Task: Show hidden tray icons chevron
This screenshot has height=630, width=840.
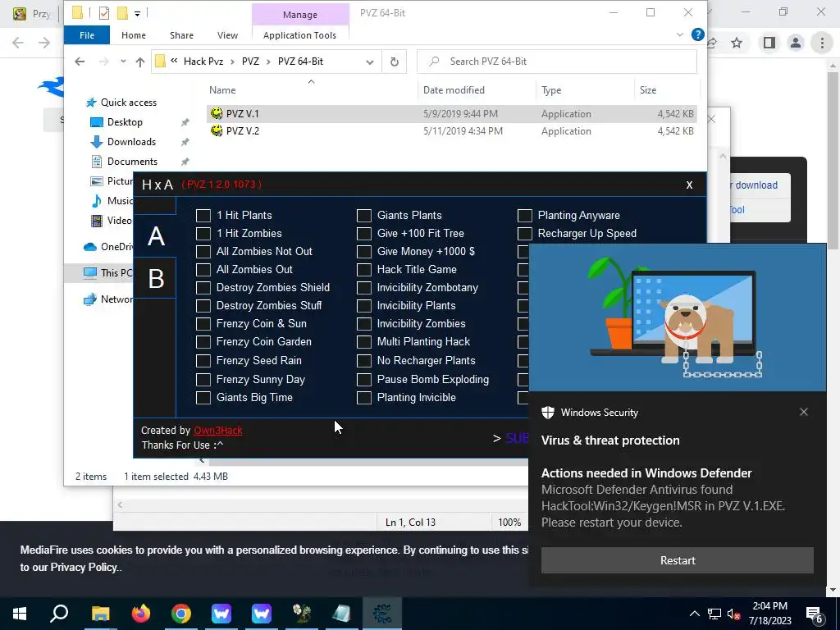Action: (x=694, y=614)
